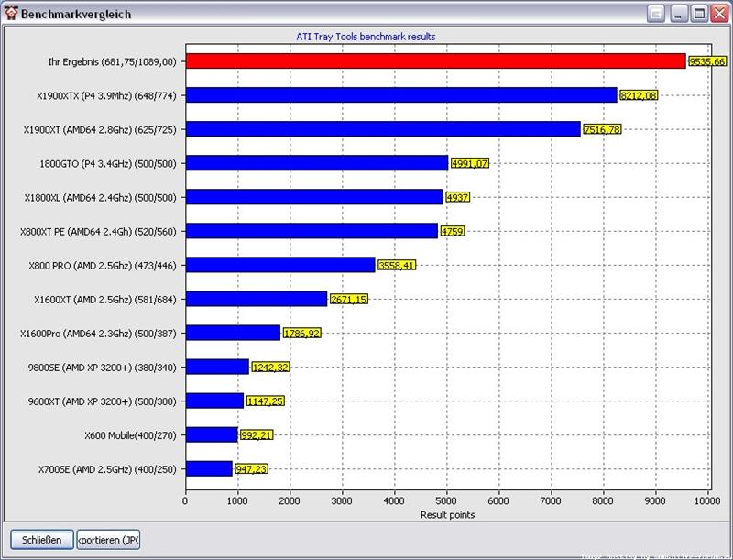Click the 4991,07 value label
Viewport: 733px width, 560px height.
tap(469, 164)
